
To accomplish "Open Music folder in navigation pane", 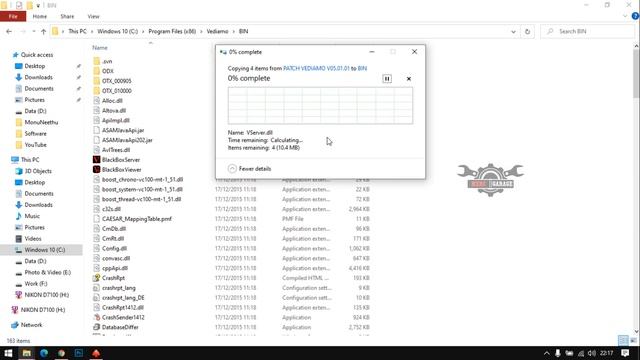I will pos(32,216).
